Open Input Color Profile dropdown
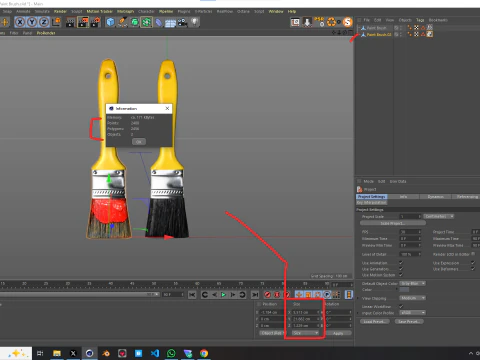This screenshot has width=480, height=360. pyautogui.click(x=413, y=313)
